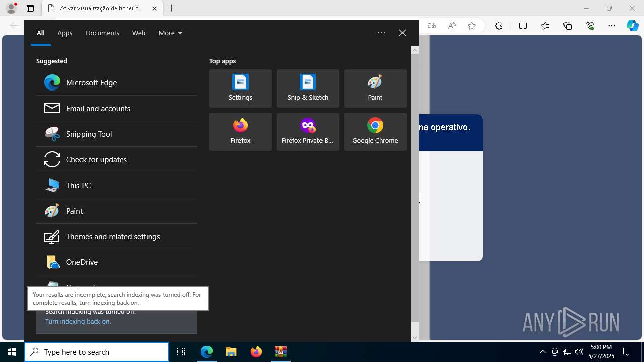Launch Google Chrome top app tile
This screenshot has width=644, height=362.
pyautogui.click(x=375, y=132)
